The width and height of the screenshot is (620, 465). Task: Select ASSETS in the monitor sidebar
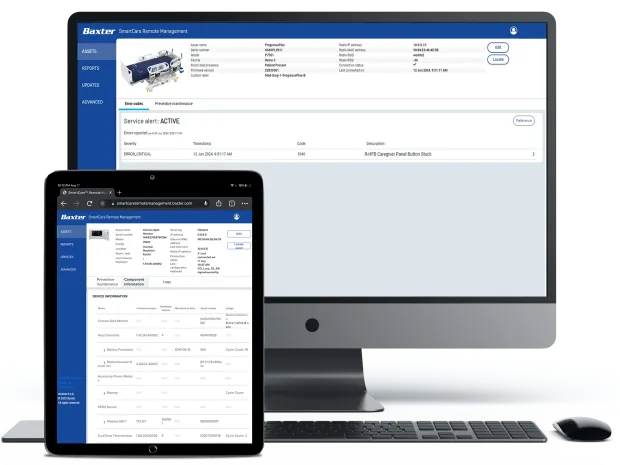96,51
